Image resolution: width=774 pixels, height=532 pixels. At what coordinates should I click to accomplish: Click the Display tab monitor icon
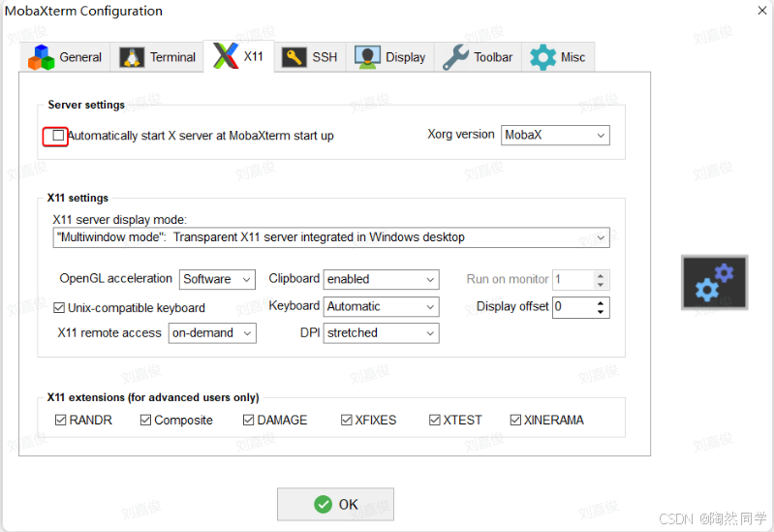click(x=367, y=57)
